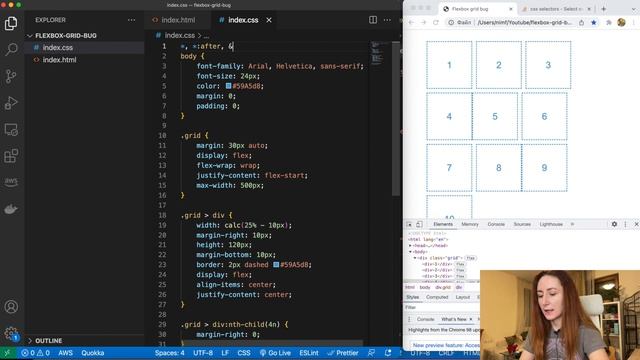The width and height of the screenshot is (640, 360).
Task: Open the DevTools drawer three-dot menu
Action: (409, 319)
